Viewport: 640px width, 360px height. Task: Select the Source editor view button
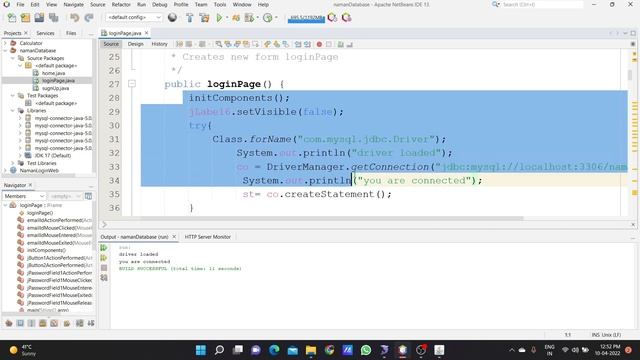pos(111,44)
